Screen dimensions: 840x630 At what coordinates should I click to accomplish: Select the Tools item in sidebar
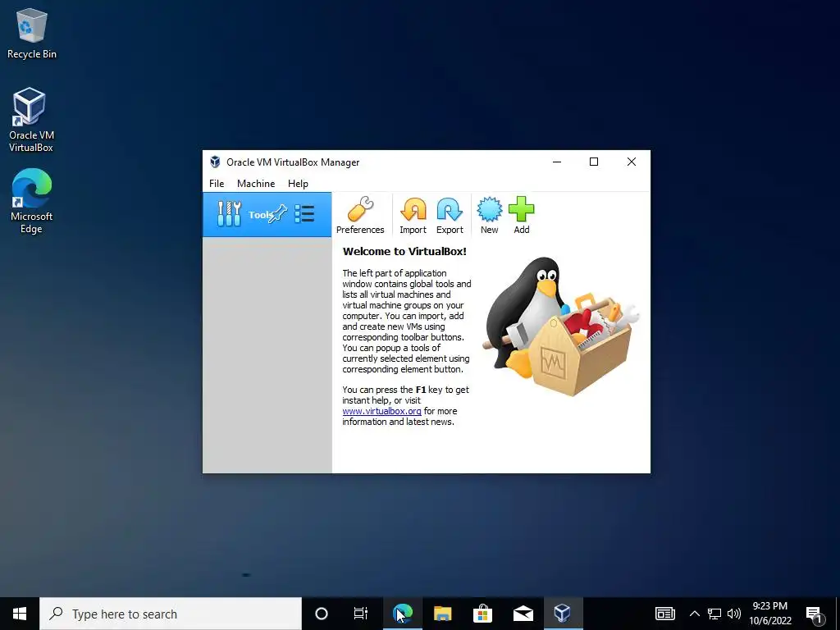(267, 214)
